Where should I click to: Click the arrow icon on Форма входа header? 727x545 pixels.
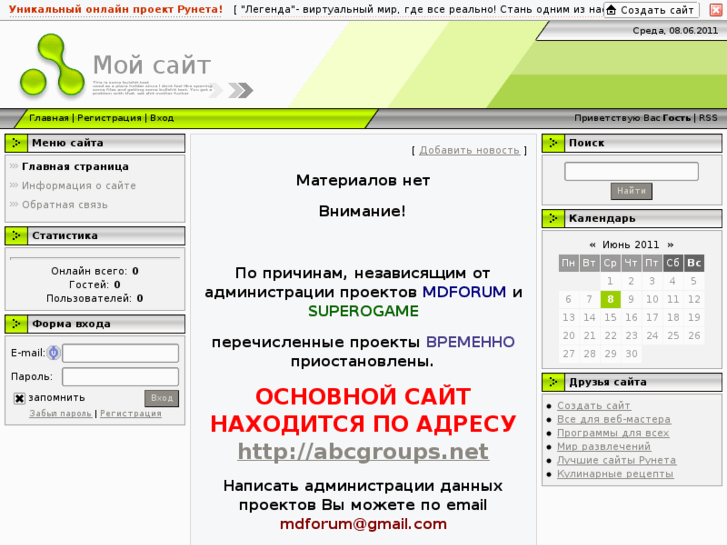(x=16, y=324)
